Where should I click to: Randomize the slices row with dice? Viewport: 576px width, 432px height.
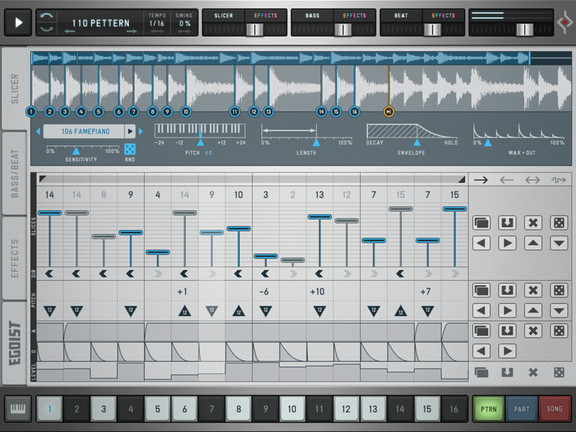(x=559, y=223)
